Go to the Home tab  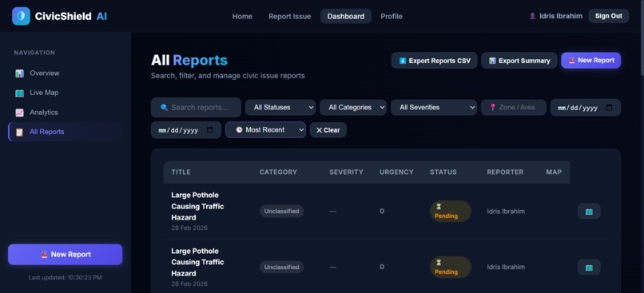pos(242,17)
